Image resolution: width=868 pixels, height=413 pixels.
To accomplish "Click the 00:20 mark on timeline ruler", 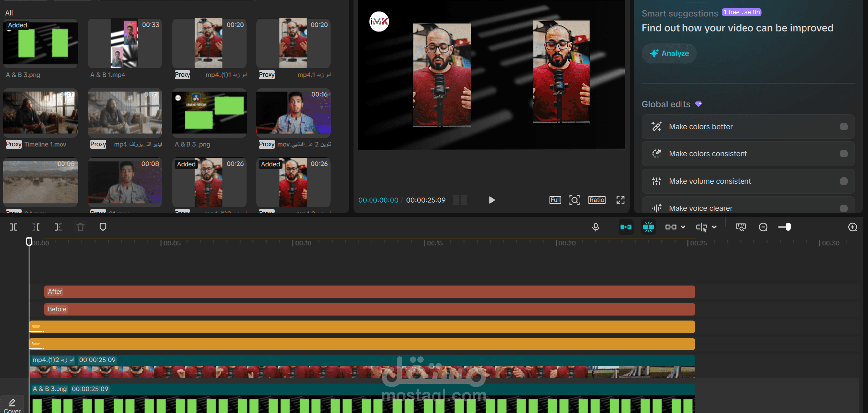I will [566, 243].
